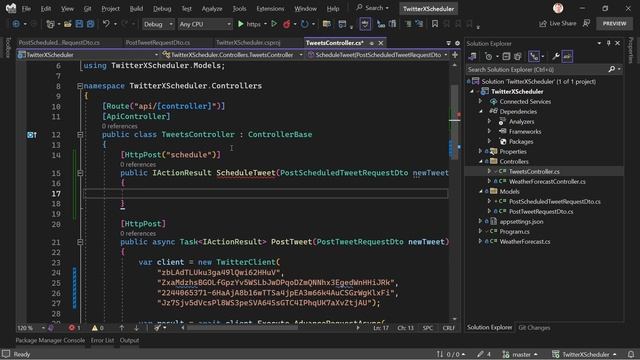640x360 pixels.
Task: Click the bookmark icon in toolbar
Action: [435, 24]
